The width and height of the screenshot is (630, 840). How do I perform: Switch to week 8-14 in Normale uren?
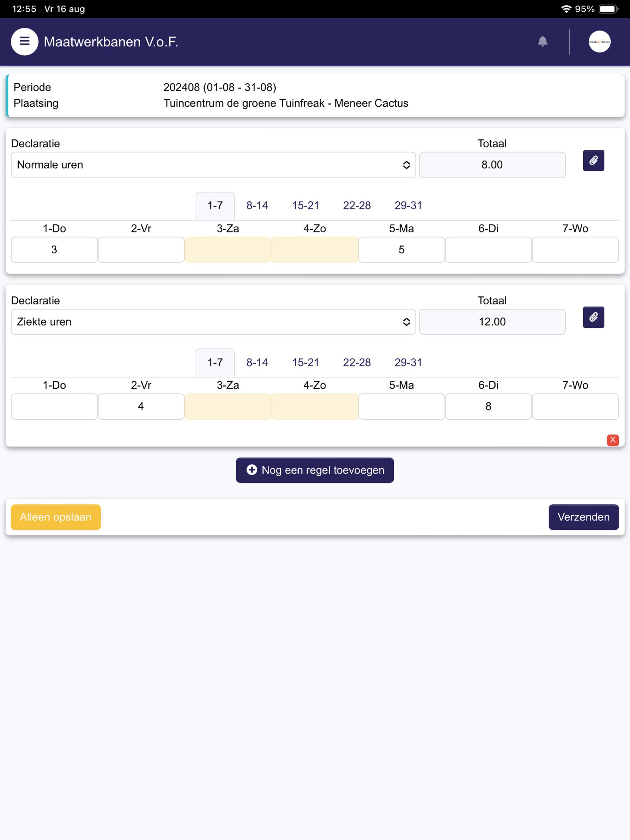pyautogui.click(x=257, y=205)
